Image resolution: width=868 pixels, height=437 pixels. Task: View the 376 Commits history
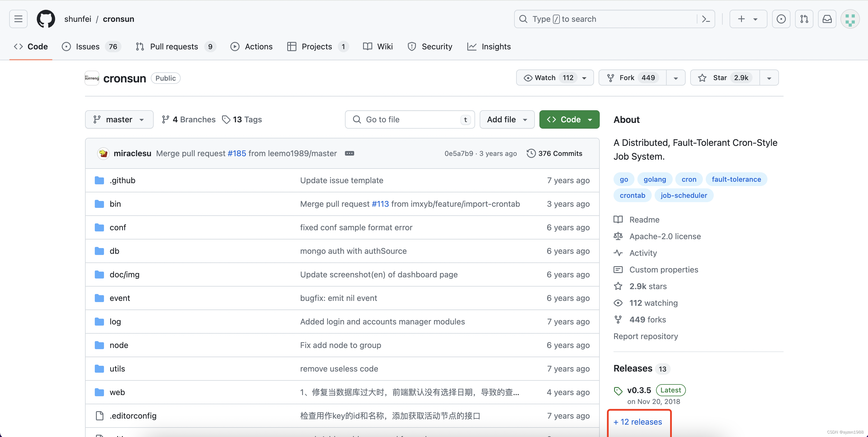(554, 153)
